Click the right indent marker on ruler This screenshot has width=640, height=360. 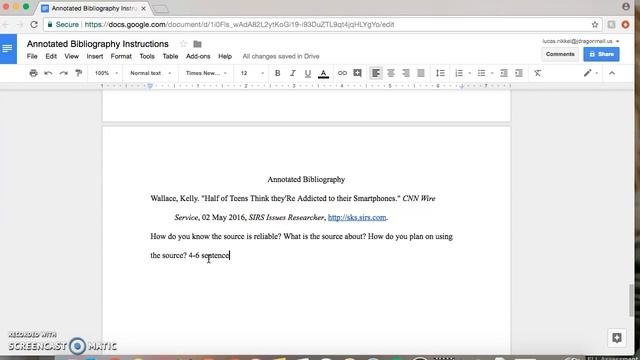click(x=462, y=86)
